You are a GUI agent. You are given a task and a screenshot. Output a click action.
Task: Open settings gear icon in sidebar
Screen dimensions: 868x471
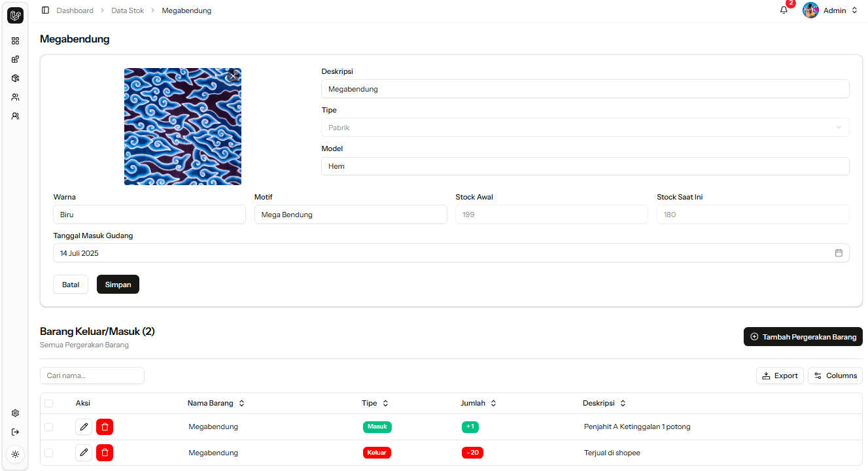pyautogui.click(x=16, y=413)
